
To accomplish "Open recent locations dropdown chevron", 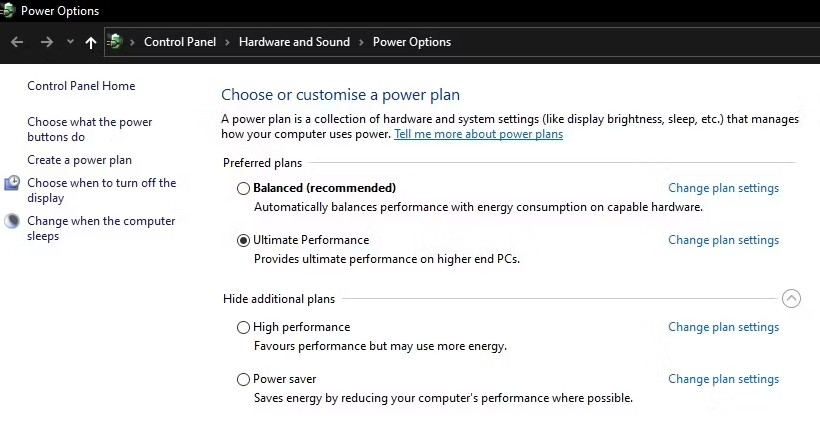I will [x=70, y=42].
